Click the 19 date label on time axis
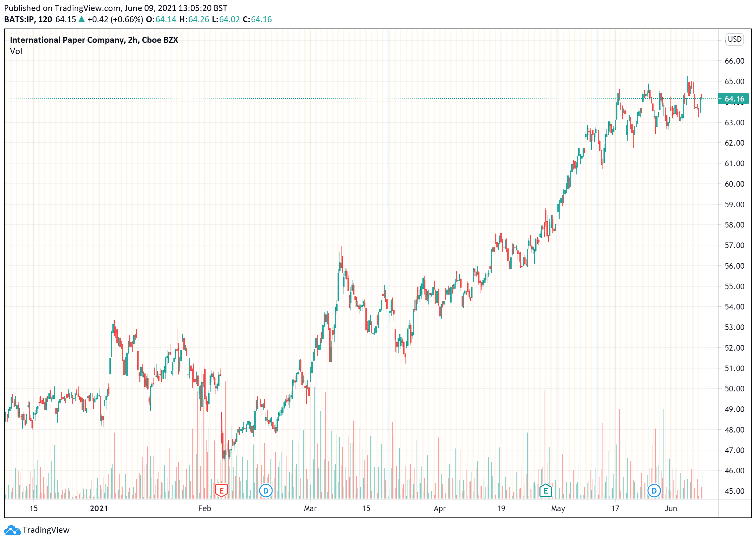Viewport: 756px width, 542px height. pos(501,508)
